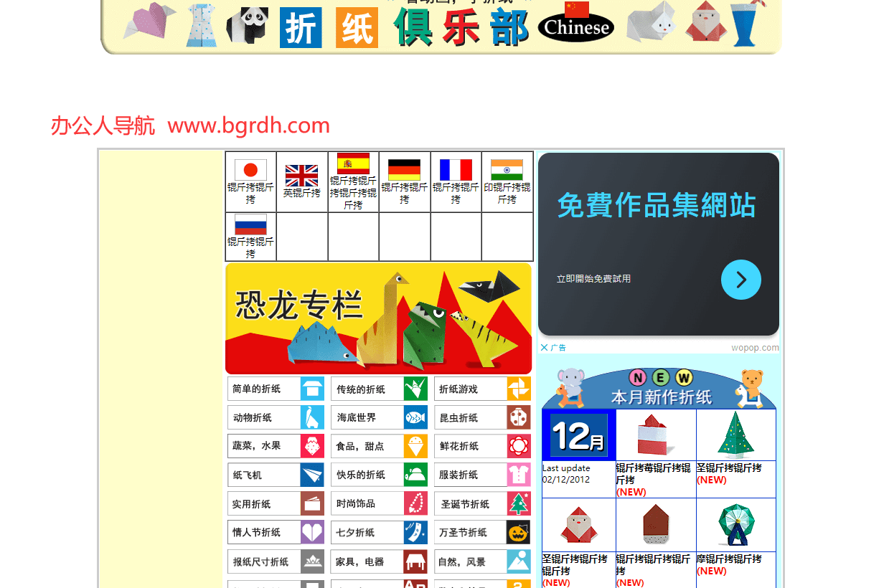The width and height of the screenshot is (884, 588).
Task: Go to 折纸游戏 section
Action: point(482,389)
